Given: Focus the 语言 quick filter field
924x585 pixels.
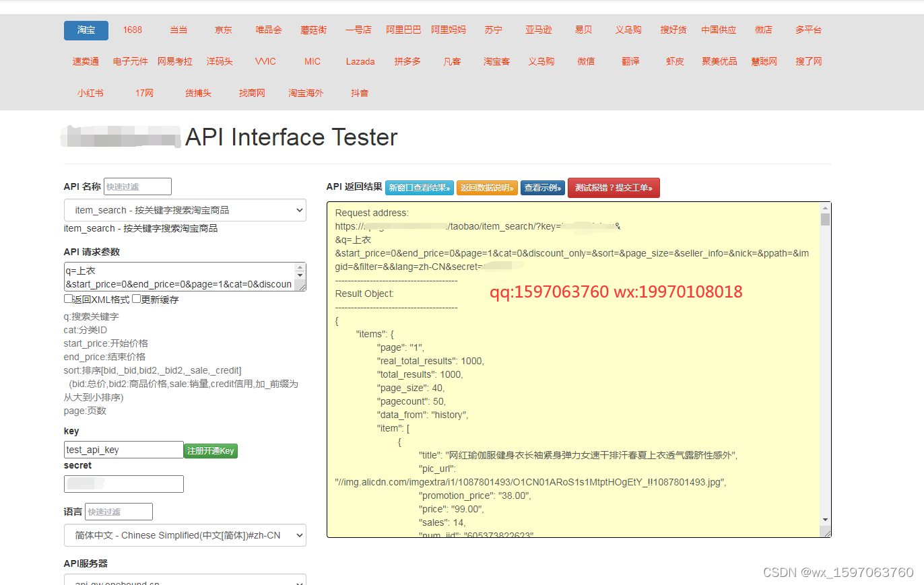Looking at the screenshot, I should tap(119, 512).
